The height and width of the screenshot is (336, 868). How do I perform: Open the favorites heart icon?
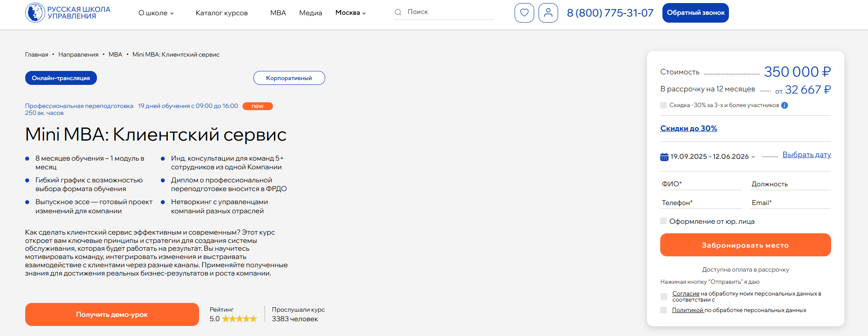(x=524, y=13)
